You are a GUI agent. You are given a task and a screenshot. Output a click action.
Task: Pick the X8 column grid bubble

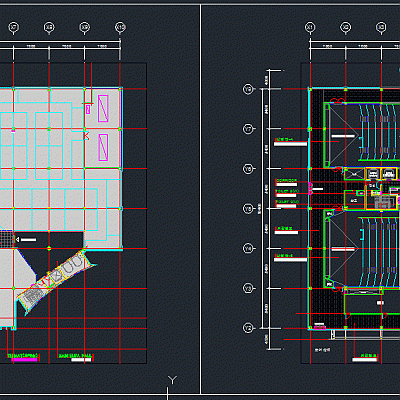pos(49,27)
